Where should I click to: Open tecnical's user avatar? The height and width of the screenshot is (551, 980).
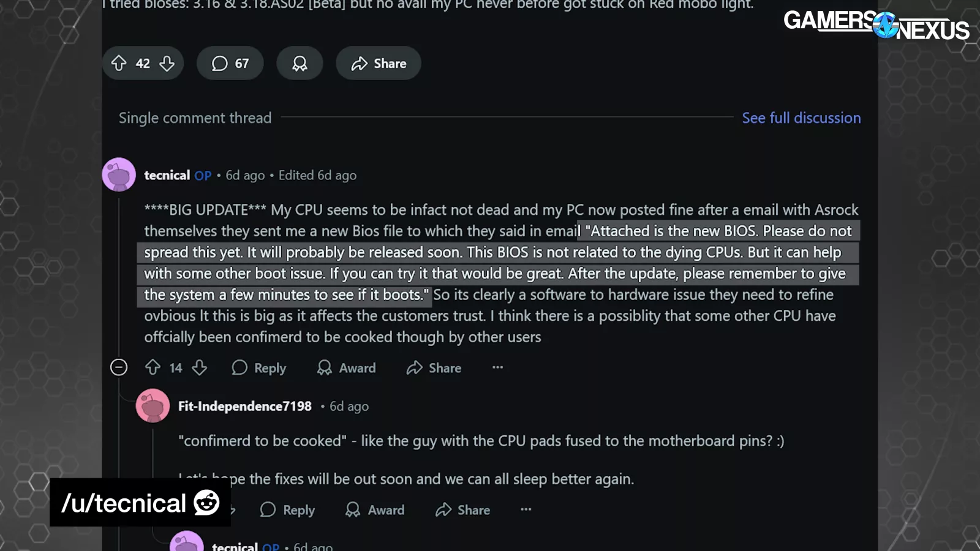[x=119, y=174]
